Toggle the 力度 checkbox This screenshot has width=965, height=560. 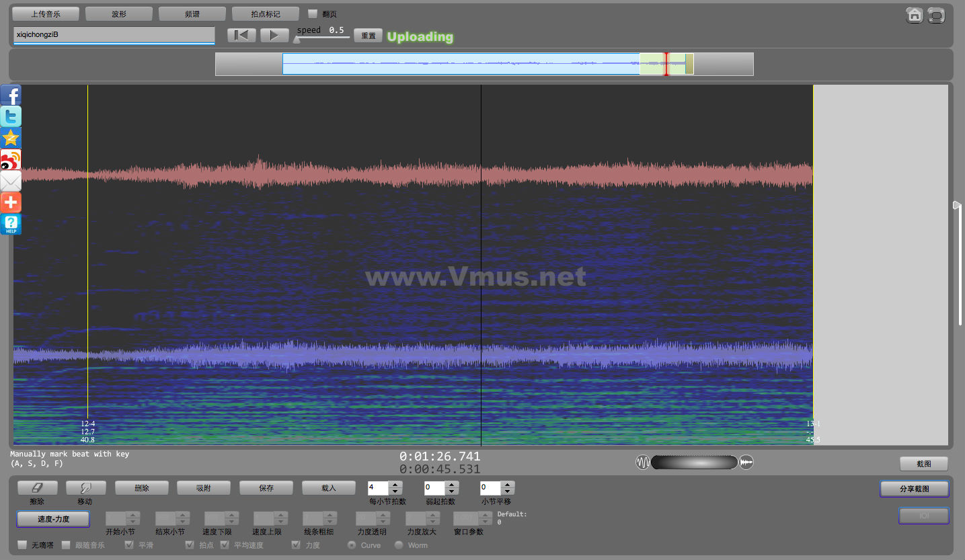[x=296, y=545]
